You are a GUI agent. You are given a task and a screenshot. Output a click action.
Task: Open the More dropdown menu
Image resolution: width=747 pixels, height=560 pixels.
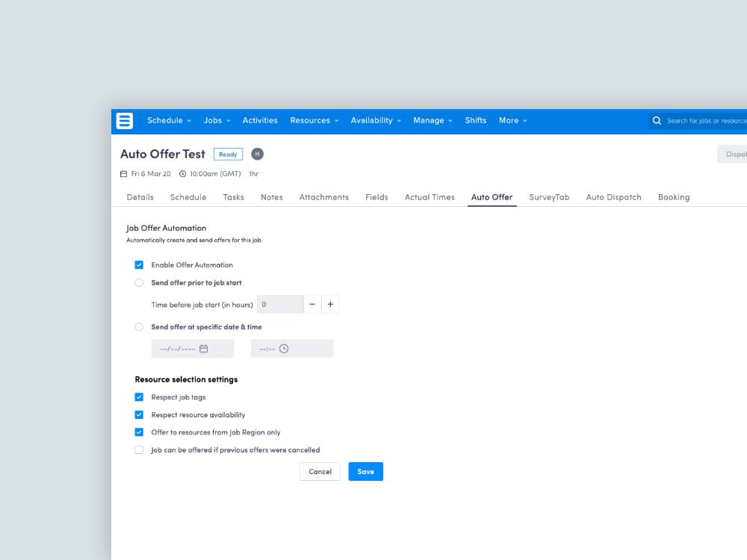[x=513, y=120]
